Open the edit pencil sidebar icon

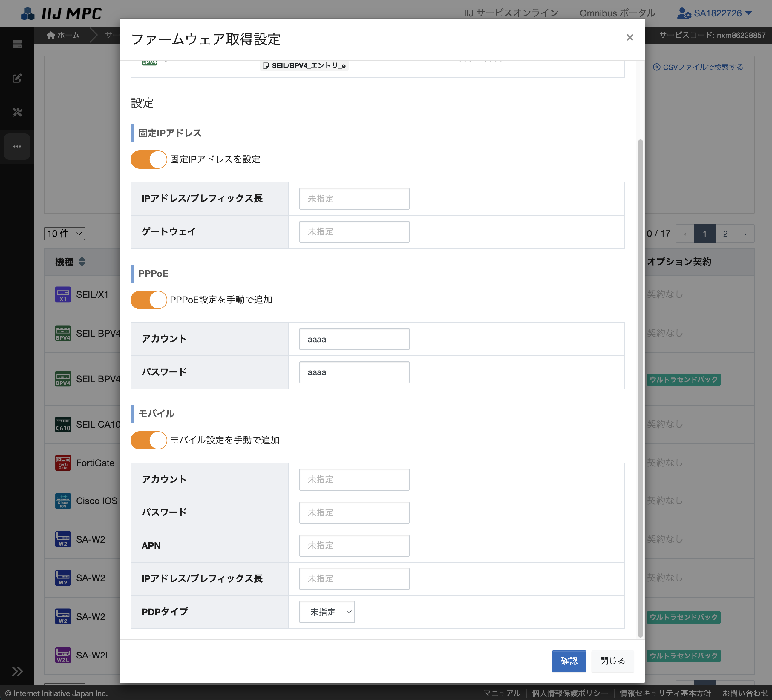[x=17, y=78]
